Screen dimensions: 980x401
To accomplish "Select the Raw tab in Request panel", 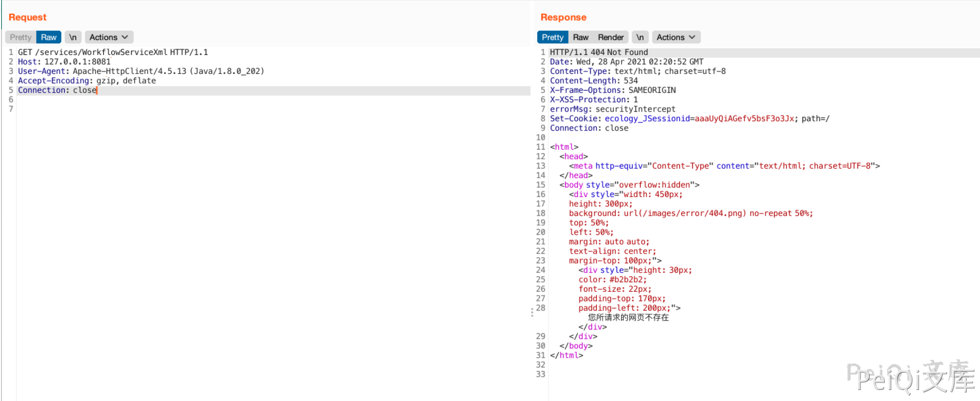I will tap(49, 37).
